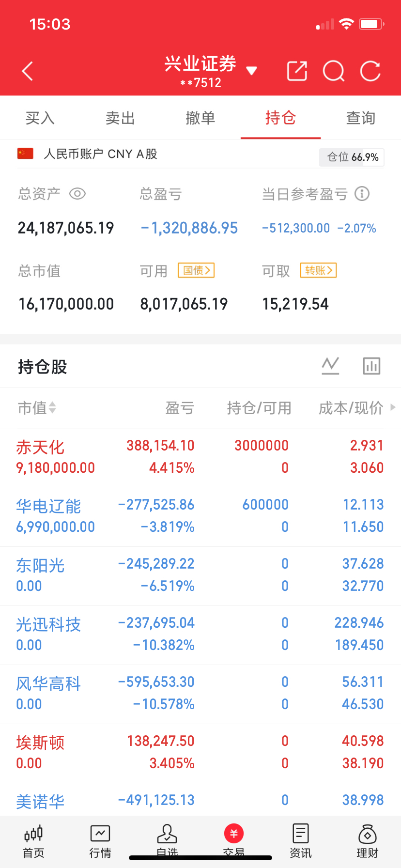Refresh holdings with the reload icon
Screen dimensions: 401x868
(x=370, y=71)
